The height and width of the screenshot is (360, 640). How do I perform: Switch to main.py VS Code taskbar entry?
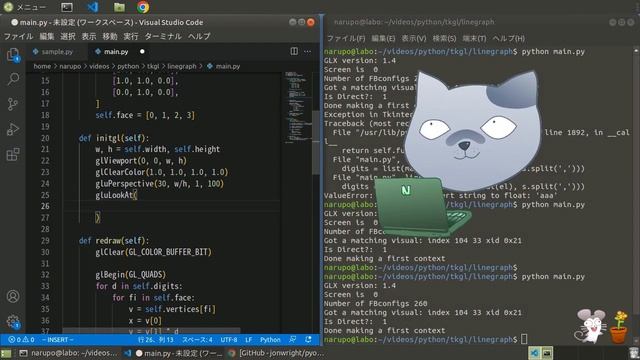173,353
